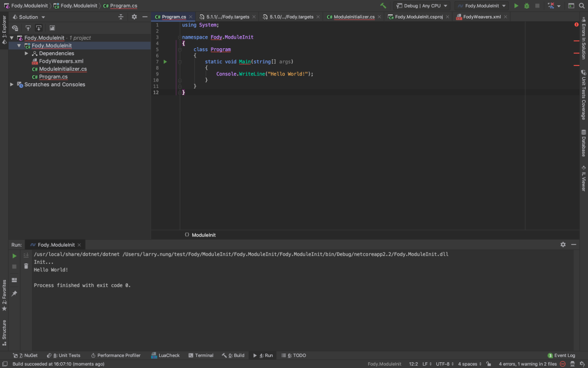Toggle autoscroll from source arrow-down icon

[38, 28]
